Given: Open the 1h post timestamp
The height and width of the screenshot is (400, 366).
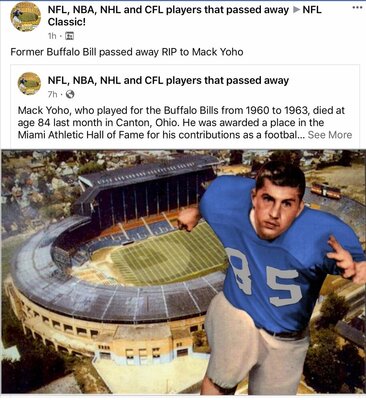Looking at the screenshot, I should pyautogui.click(x=52, y=36).
